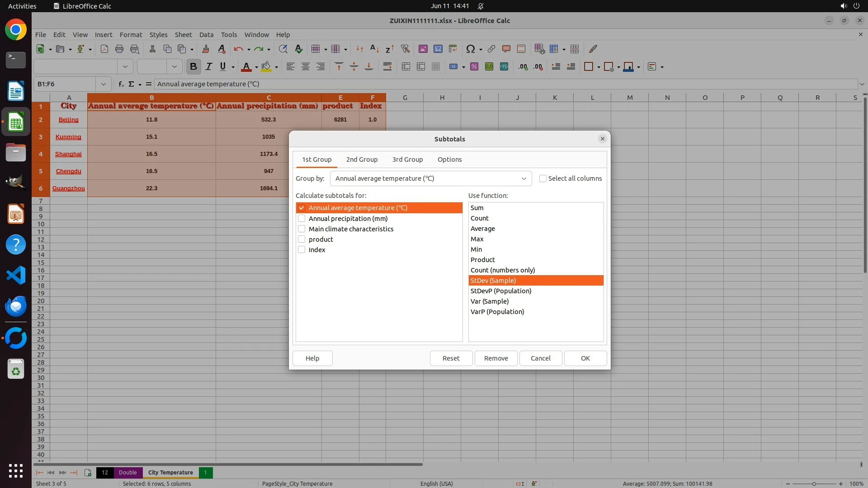Click the Remove button
The image size is (868, 488).
coord(496,358)
